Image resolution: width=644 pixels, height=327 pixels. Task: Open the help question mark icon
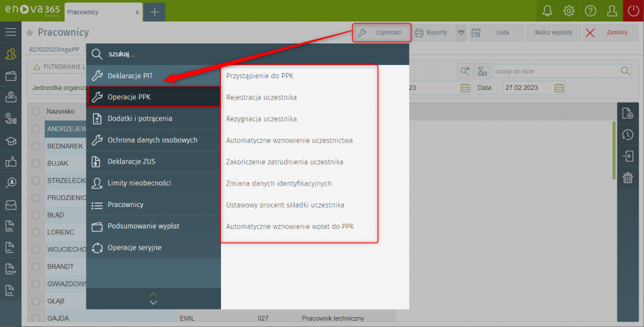click(x=590, y=11)
